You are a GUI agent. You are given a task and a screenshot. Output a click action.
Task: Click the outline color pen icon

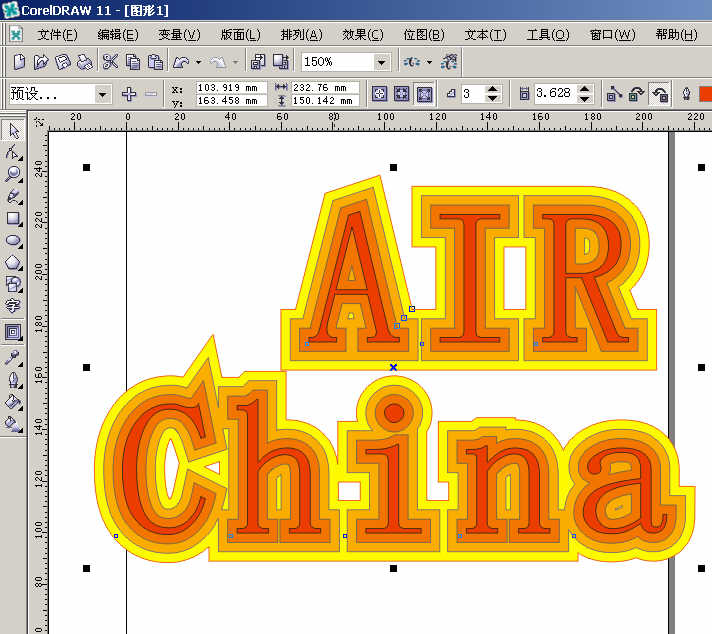coord(687,94)
